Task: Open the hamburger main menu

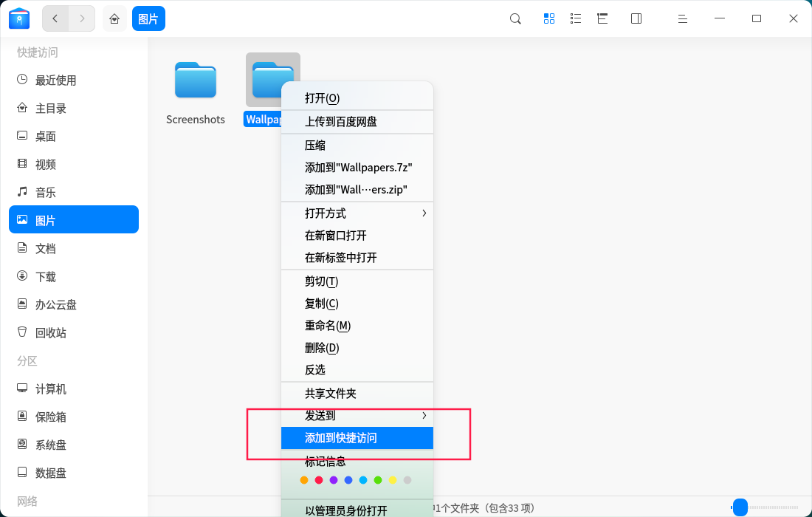Action: point(683,18)
